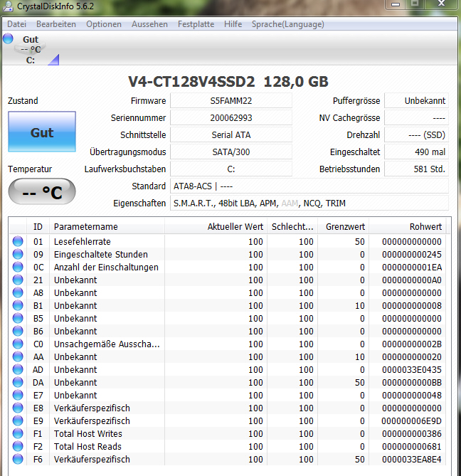Click the Schnittstelle field Serial ATA

(x=231, y=134)
